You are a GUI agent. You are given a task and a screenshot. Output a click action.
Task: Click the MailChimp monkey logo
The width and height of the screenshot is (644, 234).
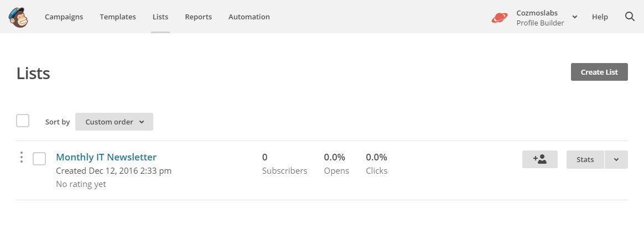pos(18,17)
